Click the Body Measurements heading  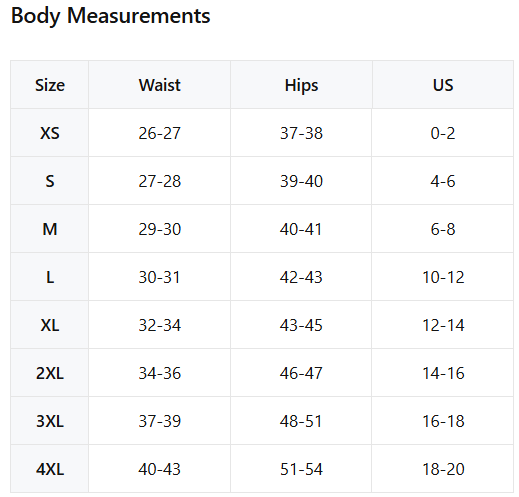tap(111, 16)
